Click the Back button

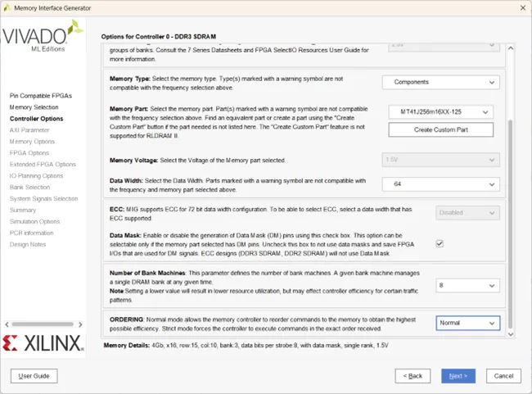coord(413,376)
